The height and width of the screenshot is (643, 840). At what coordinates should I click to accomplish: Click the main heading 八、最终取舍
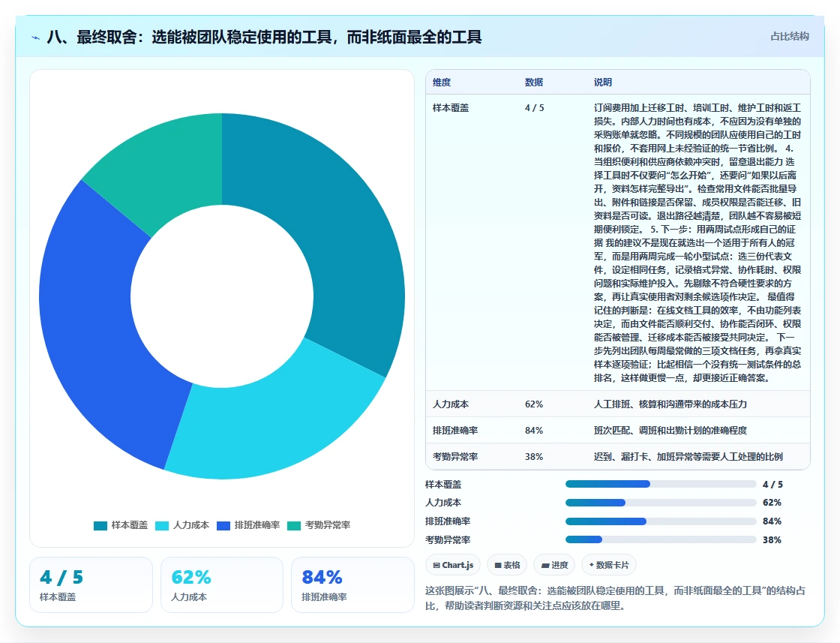point(264,37)
